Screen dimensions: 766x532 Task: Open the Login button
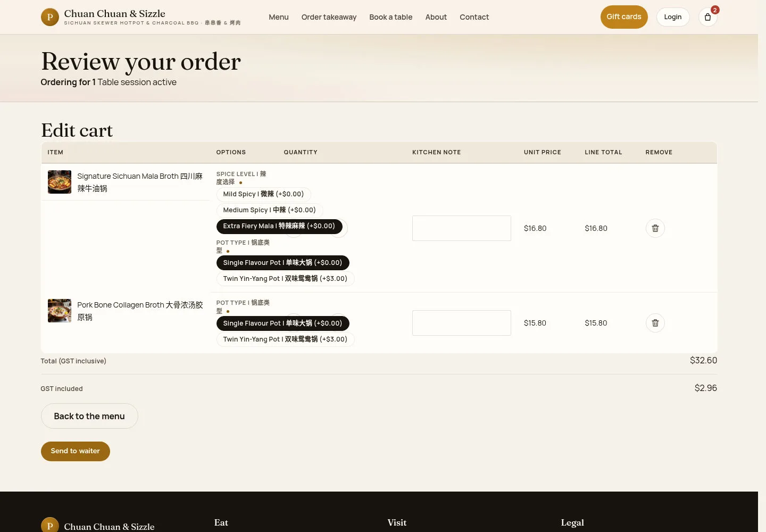tap(673, 17)
